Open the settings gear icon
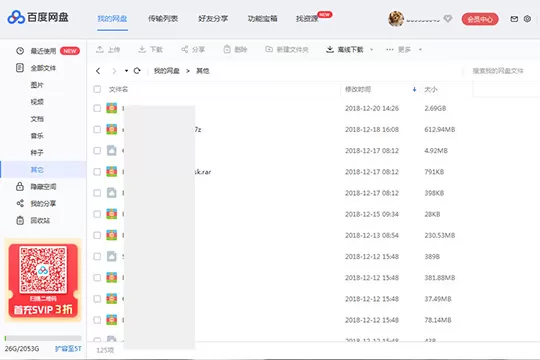The height and width of the screenshot is (360, 540). (527, 19)
